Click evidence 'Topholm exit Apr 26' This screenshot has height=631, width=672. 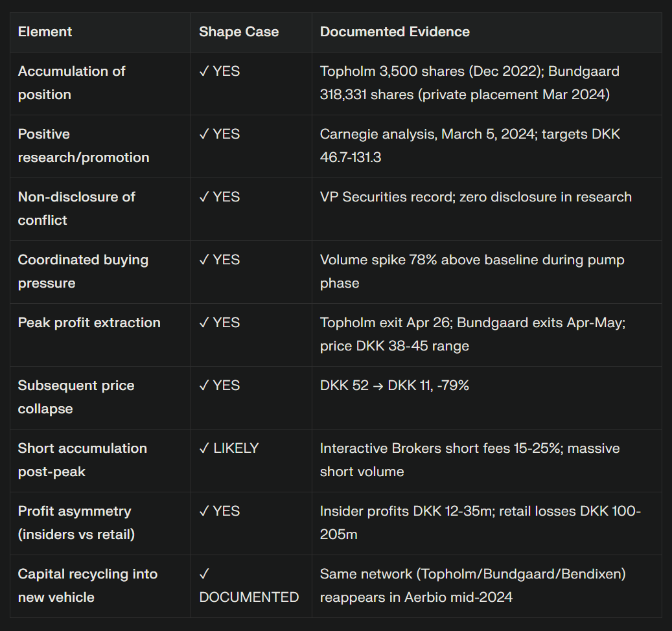[x=386, y=323]
